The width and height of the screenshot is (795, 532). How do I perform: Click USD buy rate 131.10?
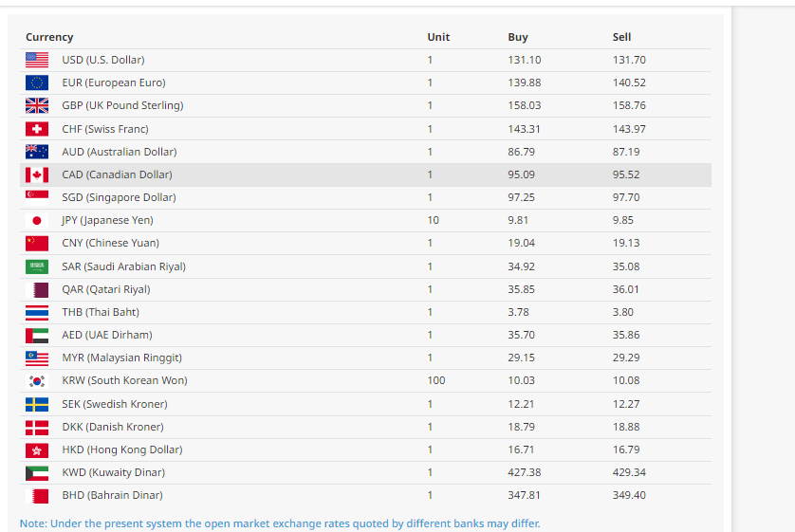pyautogui.click(x=525, y=60)
